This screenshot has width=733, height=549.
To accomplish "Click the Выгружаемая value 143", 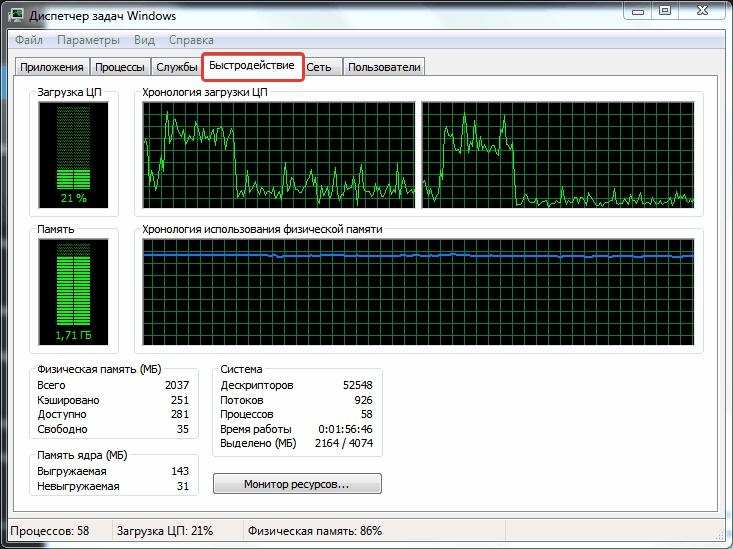I will coord(180,471).
